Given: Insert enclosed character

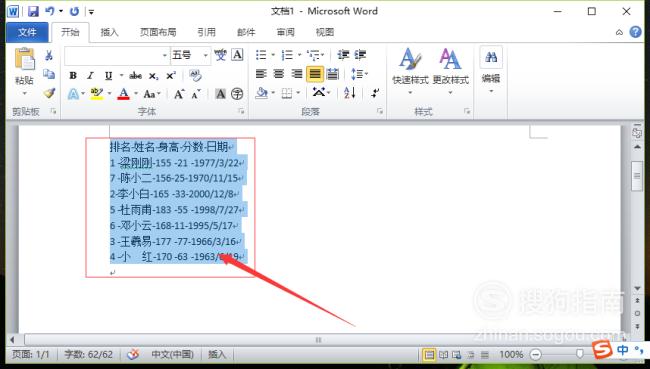Looking at the screenshot, I should tap(237, 94).
